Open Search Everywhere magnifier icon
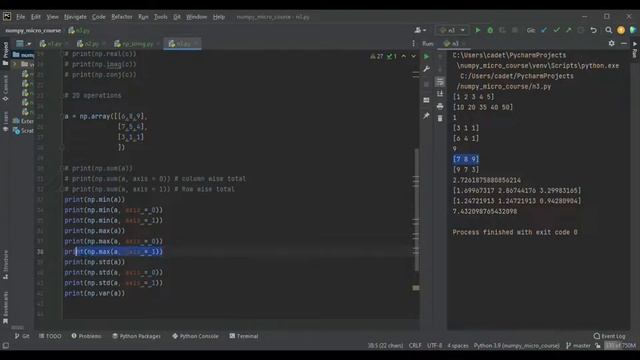Image resolution: width=640 pixels, height=360 pixels. click(609, 30)
